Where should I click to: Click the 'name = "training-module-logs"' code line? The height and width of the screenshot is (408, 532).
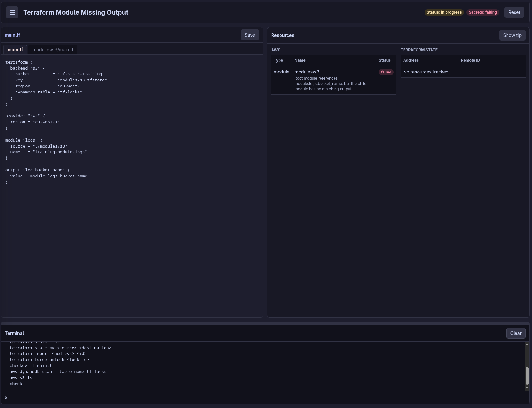click(49, 152)
